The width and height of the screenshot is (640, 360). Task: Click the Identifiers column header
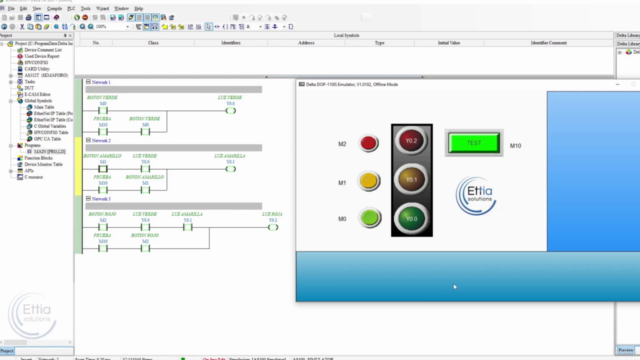click(x=231, y=42)
